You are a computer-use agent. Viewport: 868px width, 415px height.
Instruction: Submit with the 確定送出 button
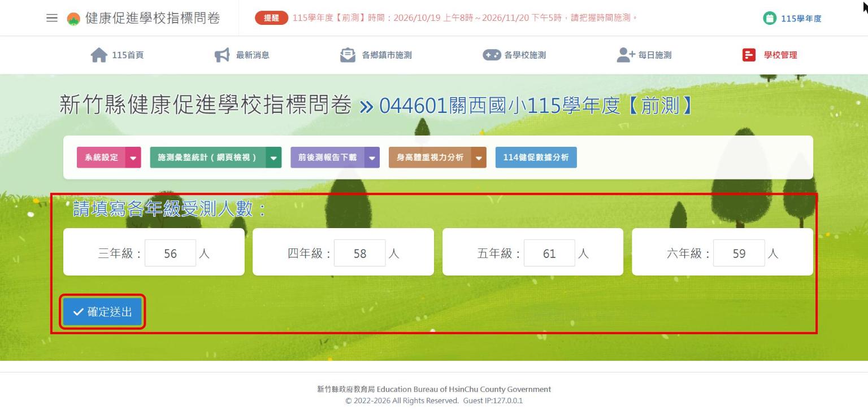102,312
